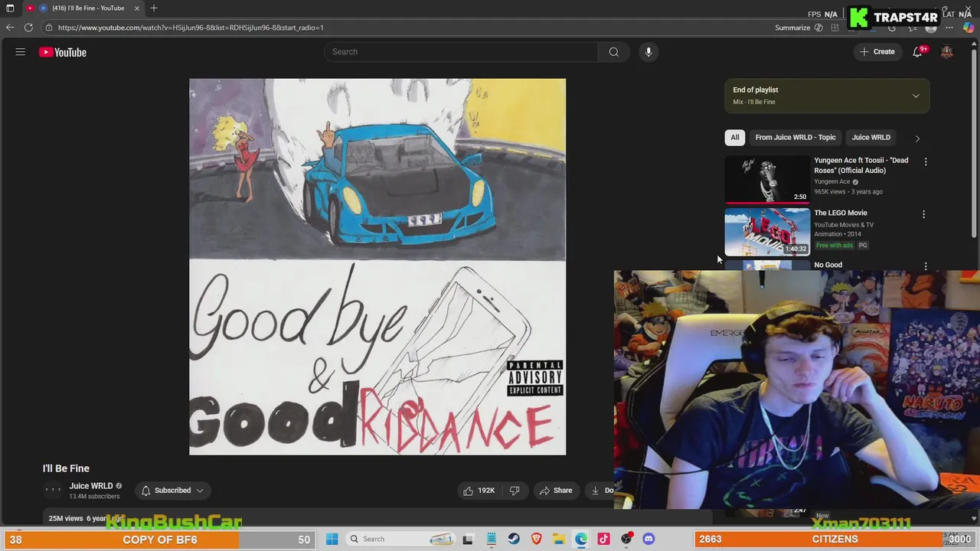This screenshot has width=980, height=551.
Task: Collapse the End of playlist panel
Action: (916, 96)
